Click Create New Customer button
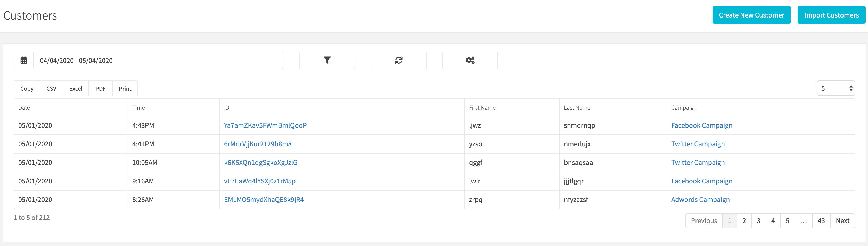 tap(751, 15)
